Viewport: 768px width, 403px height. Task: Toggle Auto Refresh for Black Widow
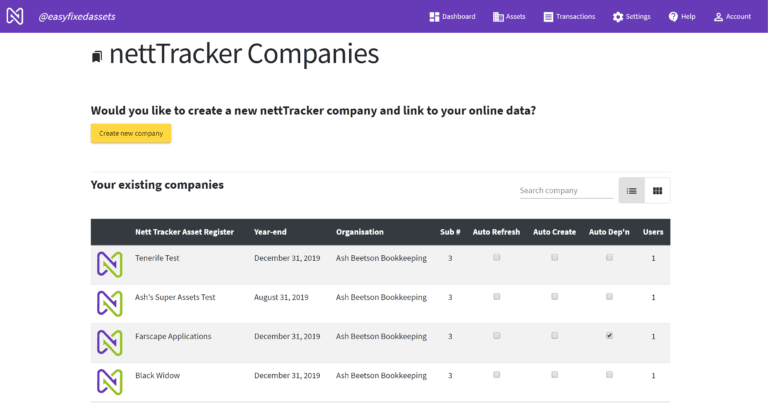click(x=497, y=375)
